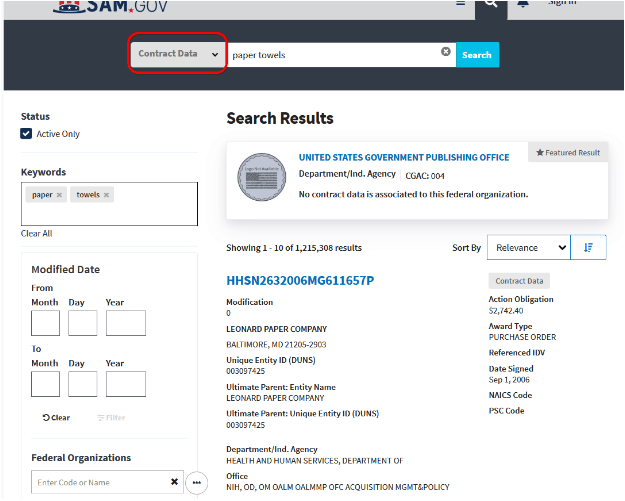Open the SAM.GOV home logo
Image resolution: width=625 pixels, height=501 pixels.
(110, 7)
